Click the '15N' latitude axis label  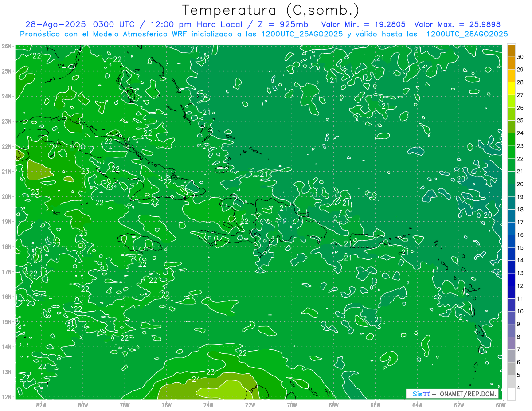tap(7, 322)
